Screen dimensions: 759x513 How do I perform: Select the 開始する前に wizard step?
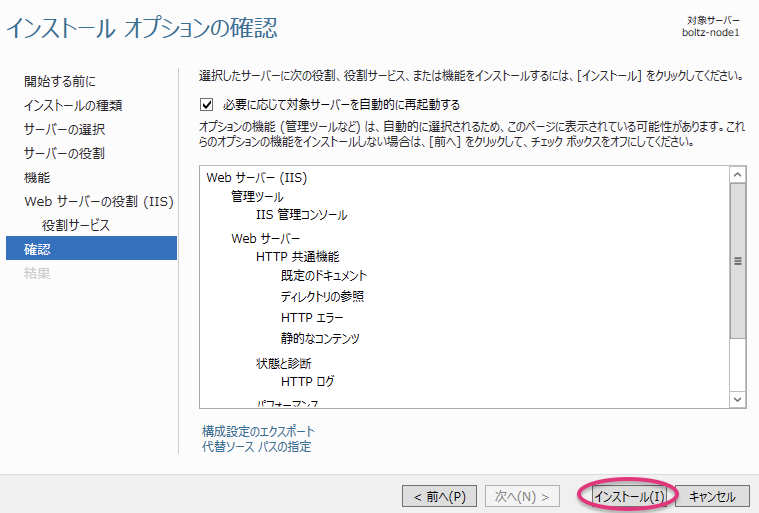point(60,81)
